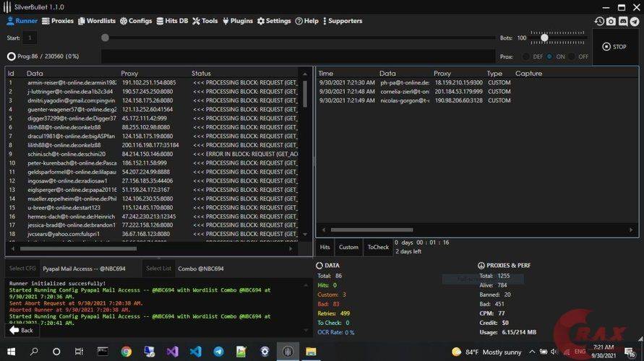Switch to the ToCheck tab
Screen dimensions: 644x361
(378, 248)
